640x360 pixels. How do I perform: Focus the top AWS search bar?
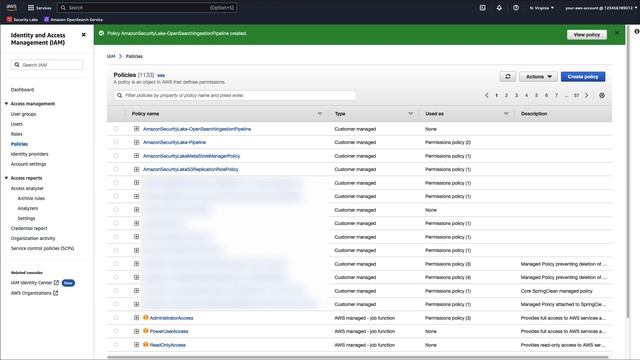pos(147,8)
